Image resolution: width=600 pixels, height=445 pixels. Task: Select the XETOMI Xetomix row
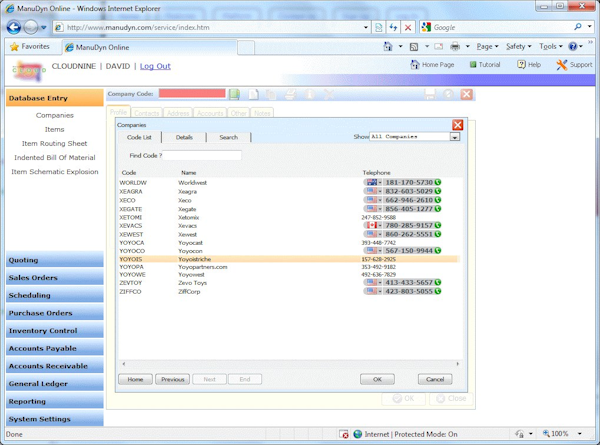(x=289, y=217)
